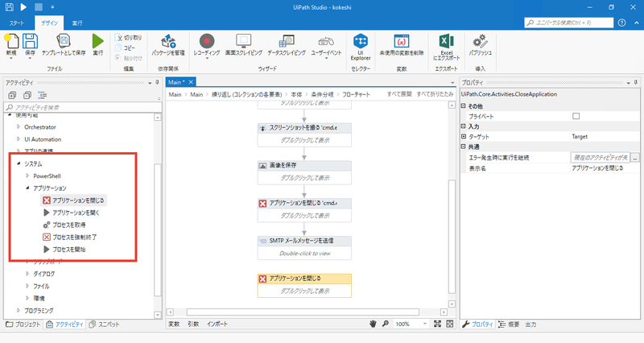Select アプリケーションを開く activity in tree
Screen dimensions: 644x343
click(x=71, y=213)
